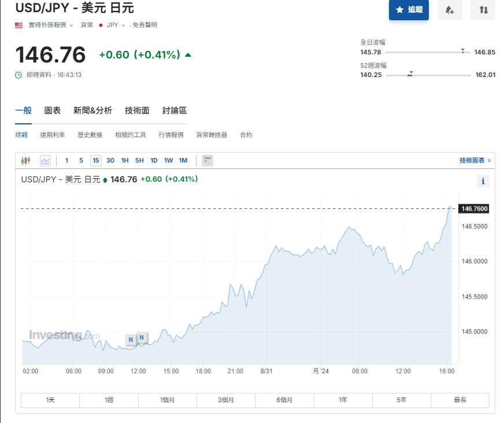Select the 1H chart interval
504x423 pixels.
point(125,161)
